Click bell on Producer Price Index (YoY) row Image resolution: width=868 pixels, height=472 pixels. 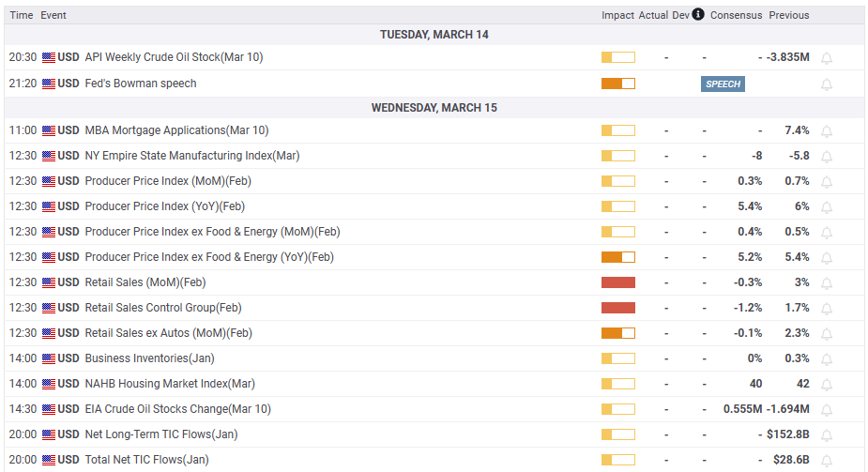pyautogui.click(x=827, y=207)
